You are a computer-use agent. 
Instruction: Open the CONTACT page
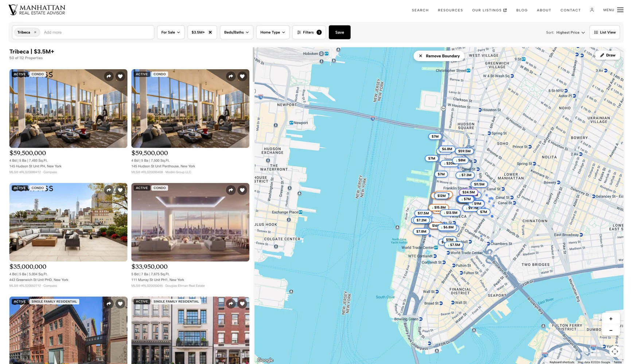(x=570, y=10)
